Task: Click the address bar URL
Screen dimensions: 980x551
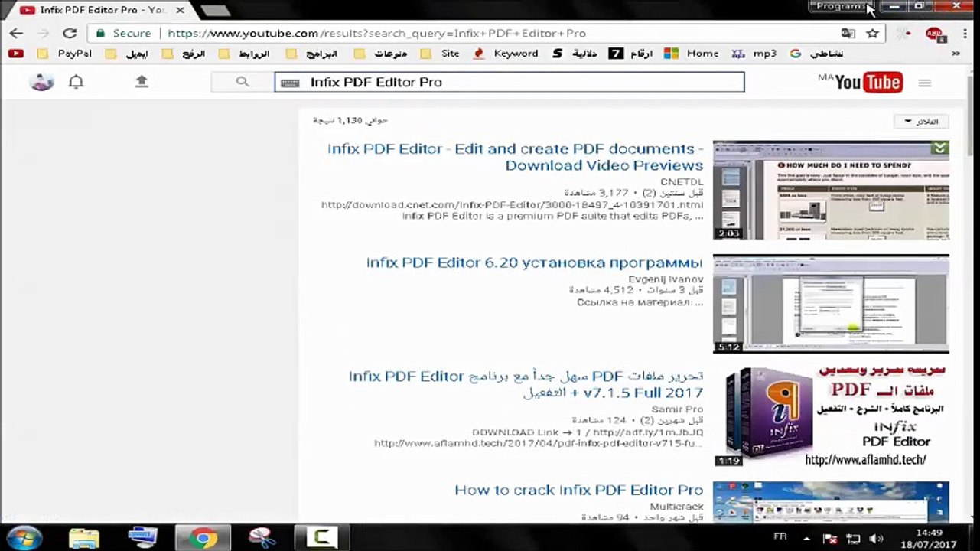Action: [377, 34]
